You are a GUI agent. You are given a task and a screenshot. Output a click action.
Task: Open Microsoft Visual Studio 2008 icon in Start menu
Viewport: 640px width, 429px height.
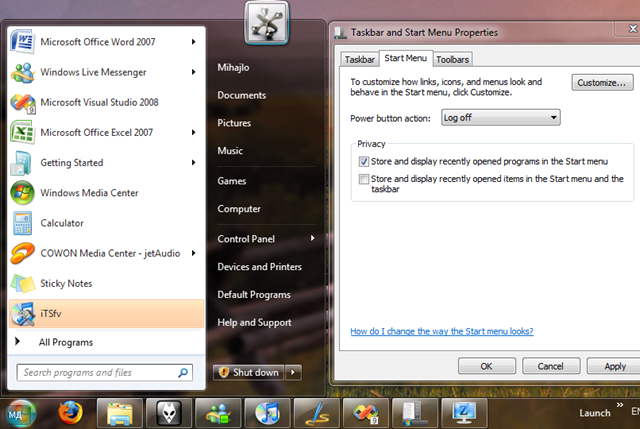pyautogui.click(x=22, y=102)
